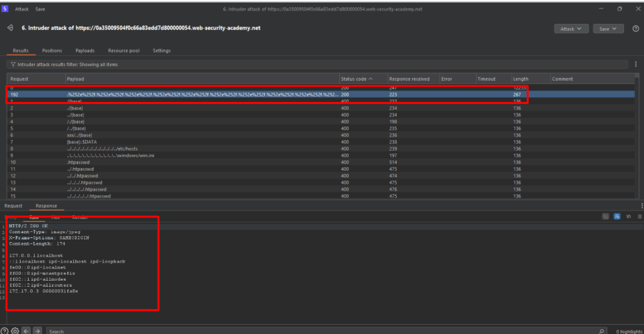Click the search help icon at bottom left
644x334 pixels.
[x=5, y=331]
